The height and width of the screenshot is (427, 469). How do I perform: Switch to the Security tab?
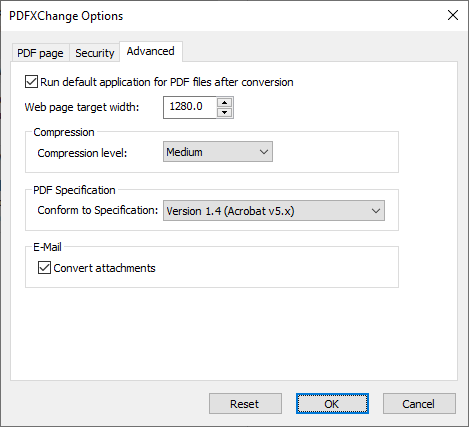(x=95, y=53)
